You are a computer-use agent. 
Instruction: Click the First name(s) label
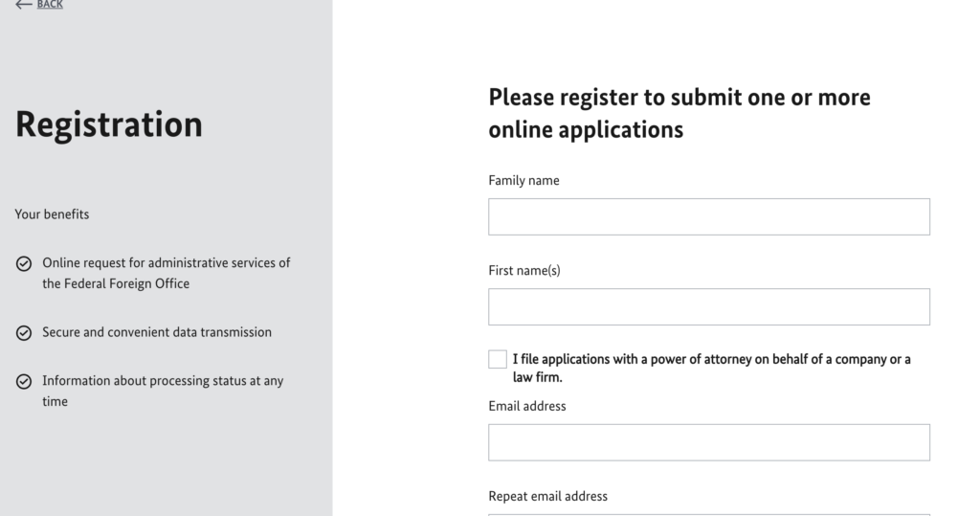coord(524,271)
